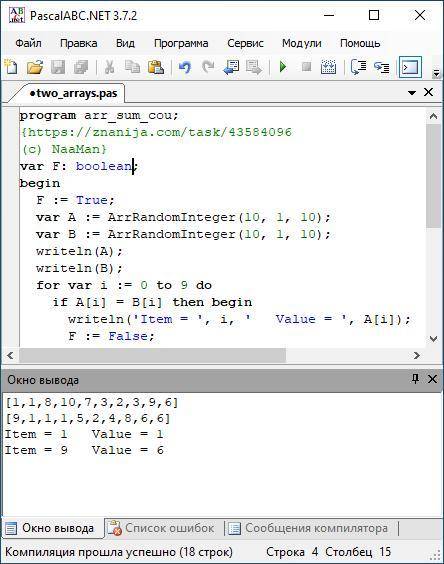Switch to the Список ошибок tab

161,528
